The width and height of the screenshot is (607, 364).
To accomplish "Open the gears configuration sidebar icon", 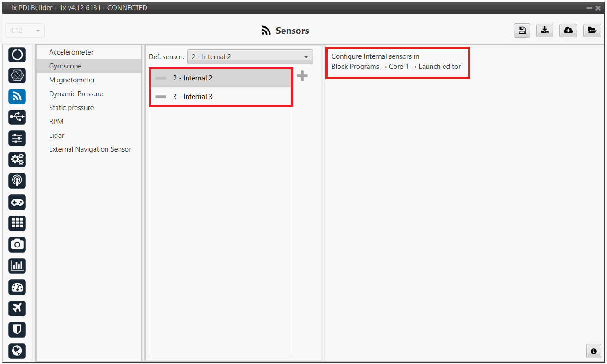I will 17,160.
